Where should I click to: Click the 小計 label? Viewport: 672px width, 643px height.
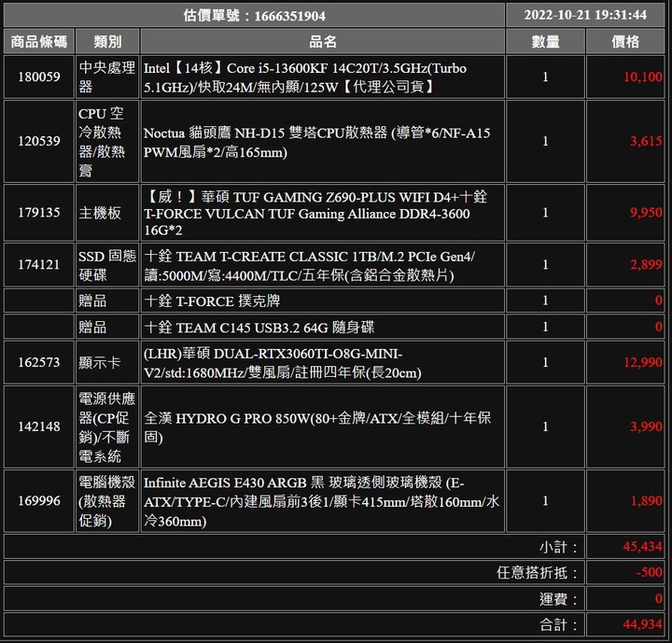tap(557, 547)
